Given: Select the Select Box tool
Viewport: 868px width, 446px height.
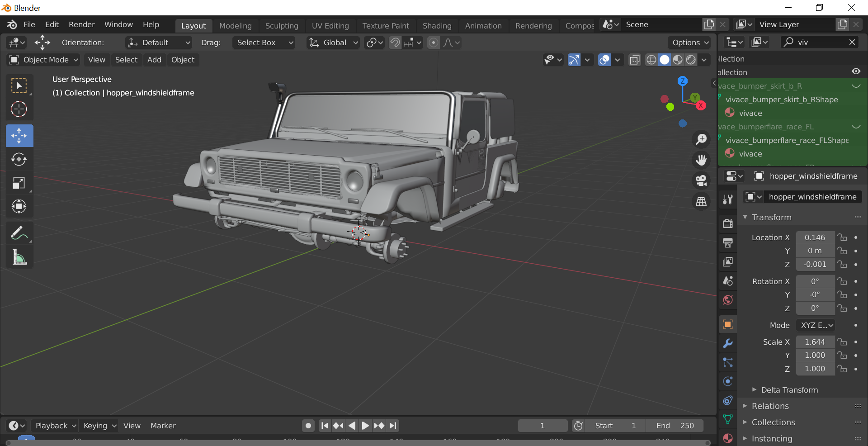Looking at the screenshot, I should coord(19,85).
